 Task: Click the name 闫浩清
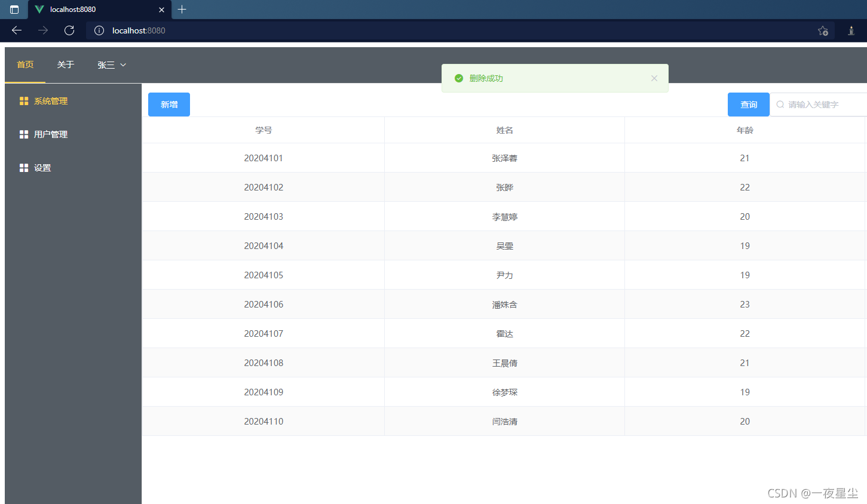click(x=505, y=422)
